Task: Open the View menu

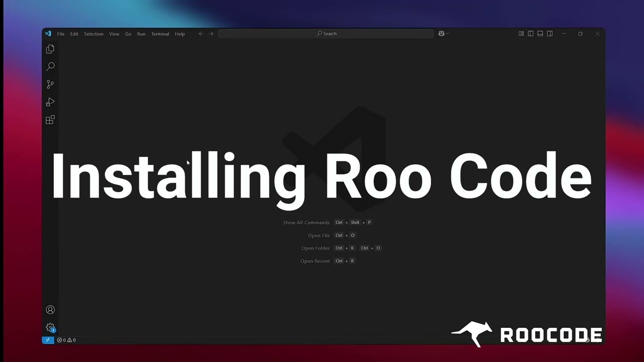Action: point(114,34)
